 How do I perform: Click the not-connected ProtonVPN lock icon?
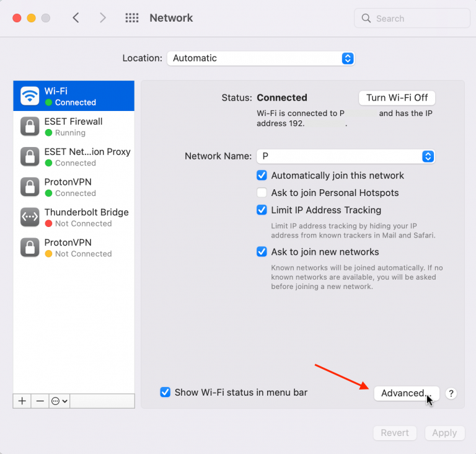[30, 247]
